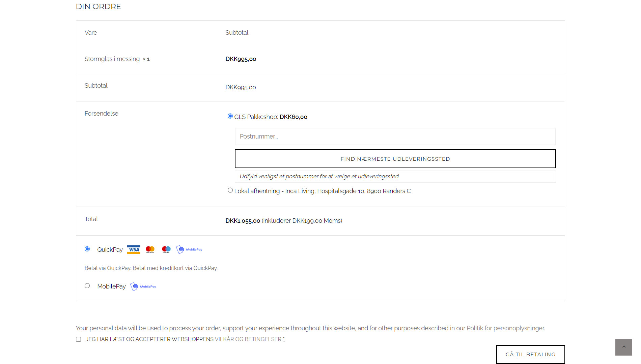The height and width of the screenshot is (364, 641).
Task: Click Gå til betaling button
Action: [x=530, y=354]
